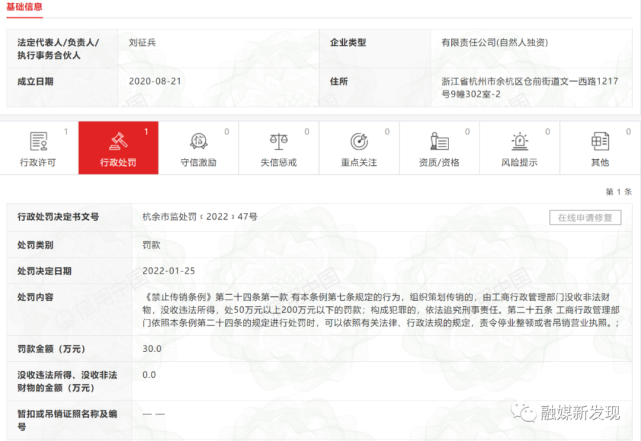This screenshot has width=641, height=441.
Task: Click the 第 1 条 record counter
Action: pyautogui.click(x=619, y=191)
